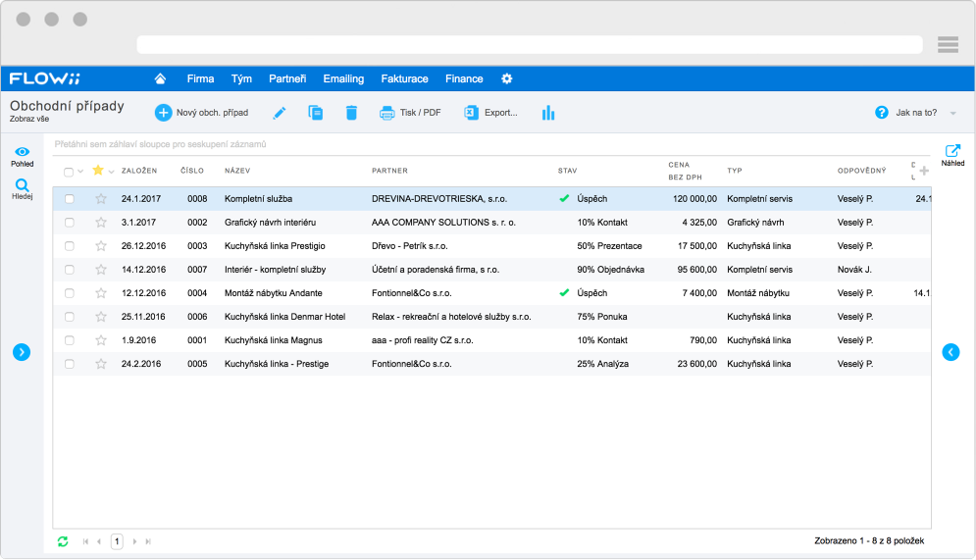This screenshot has height=560, width=976.
Task: Expand the left side panel arrow
Action: (x=22, y=352)
